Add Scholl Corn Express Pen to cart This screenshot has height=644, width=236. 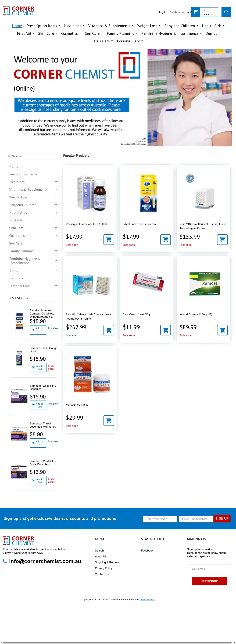(x=165, y=239)
